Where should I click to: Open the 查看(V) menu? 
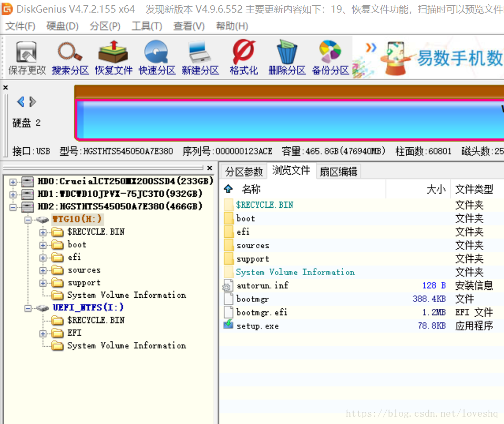click(189, 26)
